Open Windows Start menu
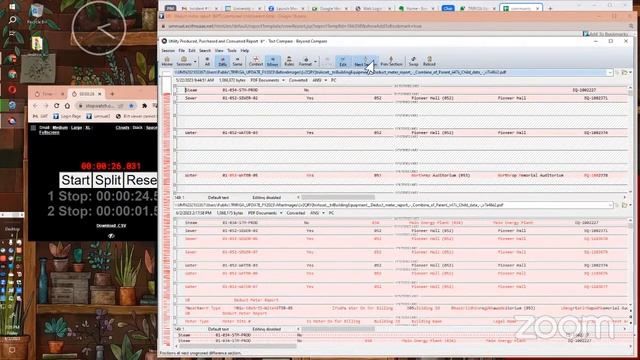Viewport: 640px width, 360px height. tap(12, 7)
